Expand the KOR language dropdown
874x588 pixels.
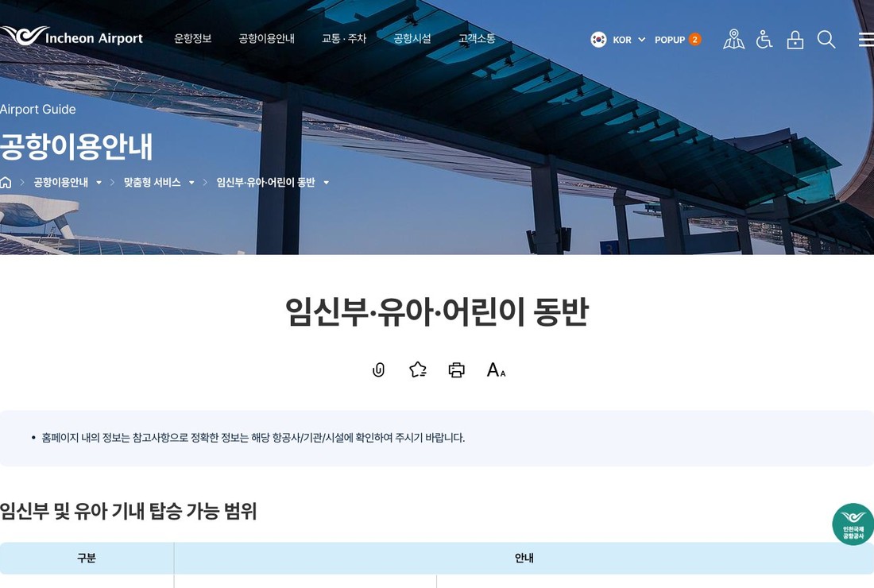coord(628,40)
